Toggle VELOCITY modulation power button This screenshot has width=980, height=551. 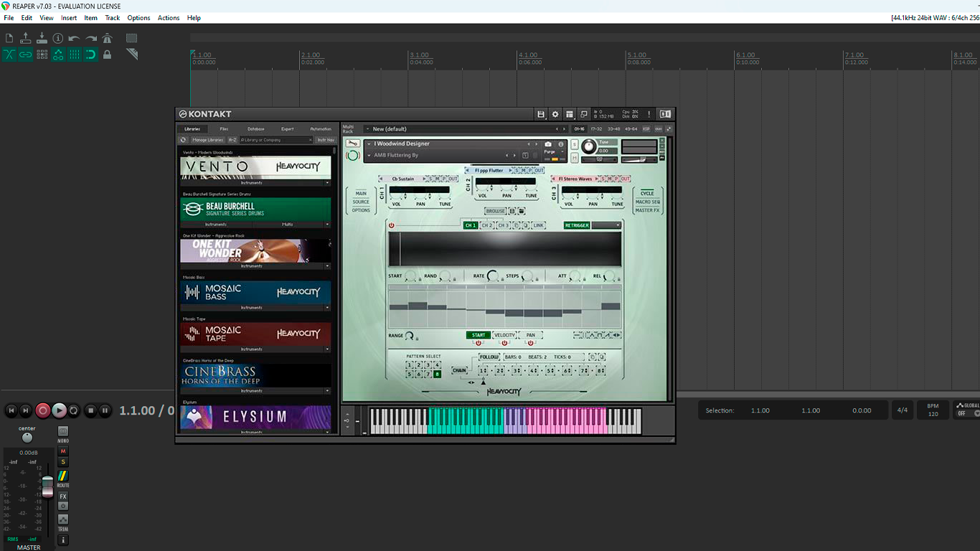pos(504,343)
